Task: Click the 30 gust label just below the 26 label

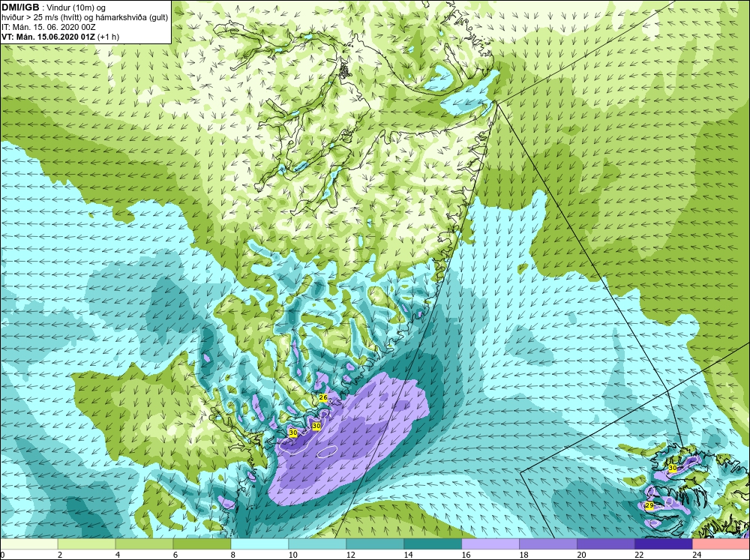Action: point(316,426)
